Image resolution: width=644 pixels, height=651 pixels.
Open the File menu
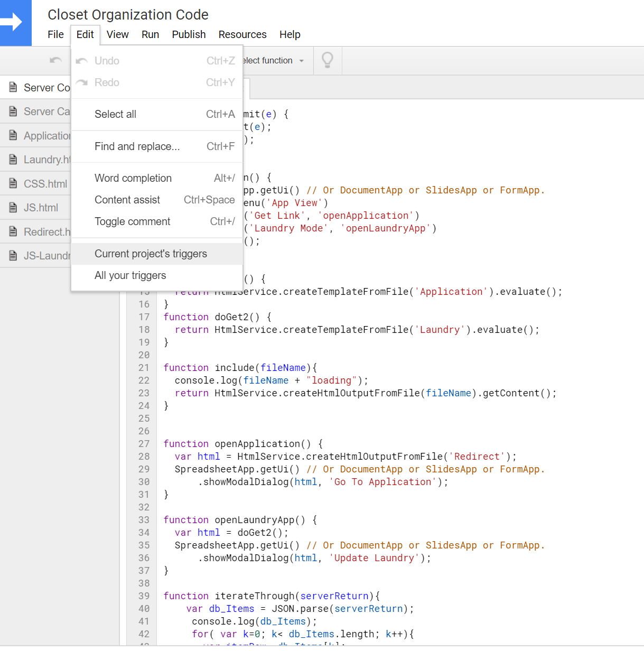click(55, 34)
